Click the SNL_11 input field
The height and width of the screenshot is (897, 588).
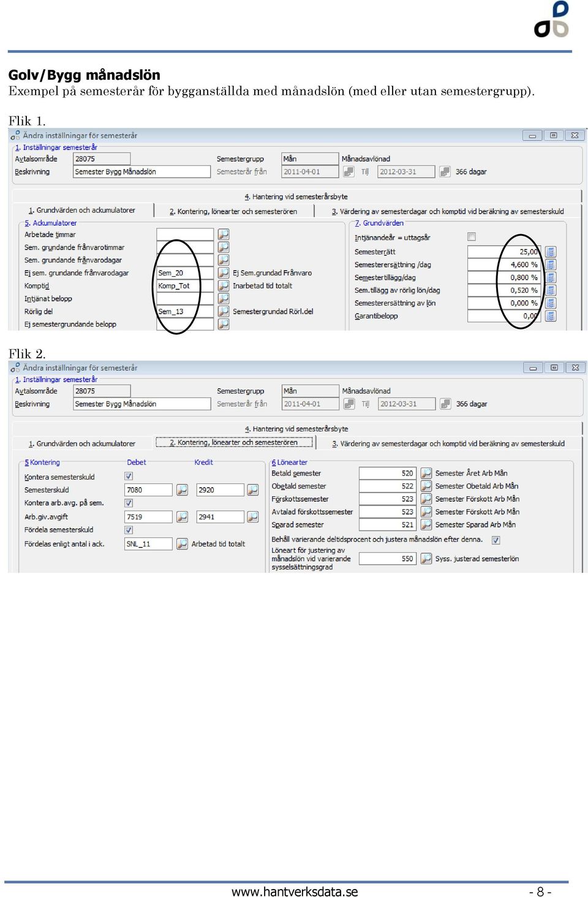tap(149, 543)
